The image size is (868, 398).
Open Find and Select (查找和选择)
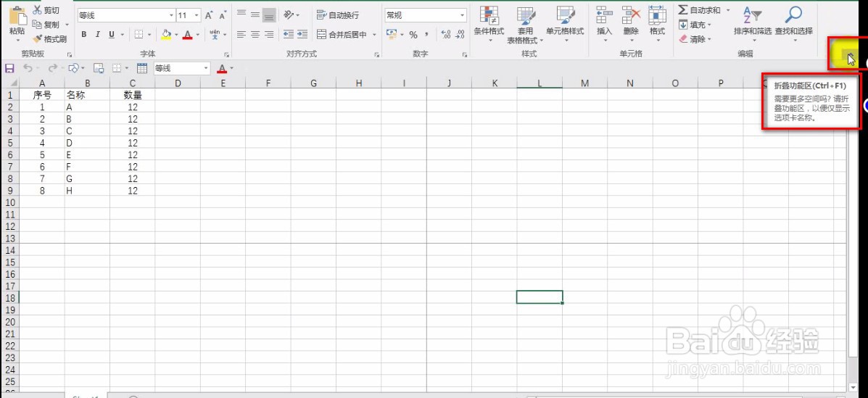pos(794,22)
